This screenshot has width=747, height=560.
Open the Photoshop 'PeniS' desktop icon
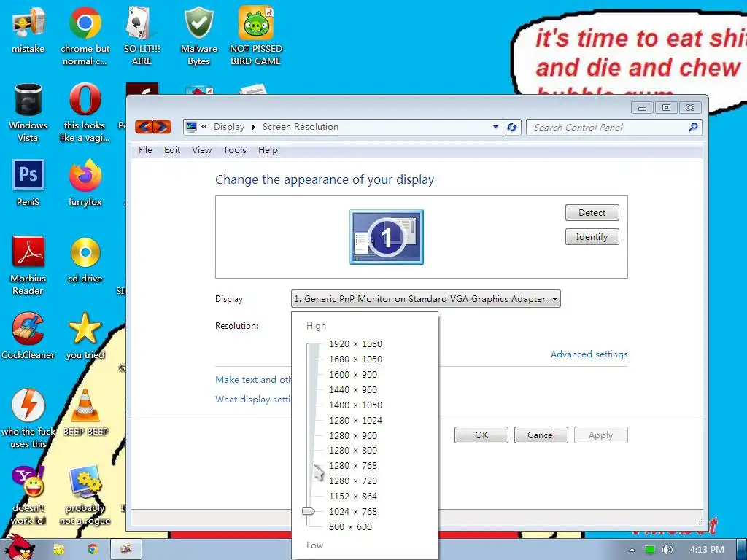tap(28, 183)
